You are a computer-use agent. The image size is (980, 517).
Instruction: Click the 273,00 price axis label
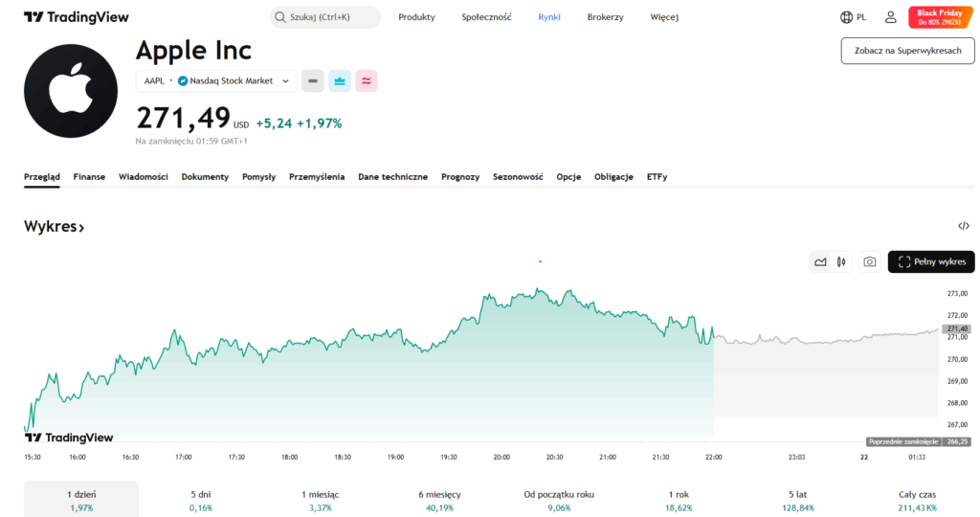click(x=957, y=293)
